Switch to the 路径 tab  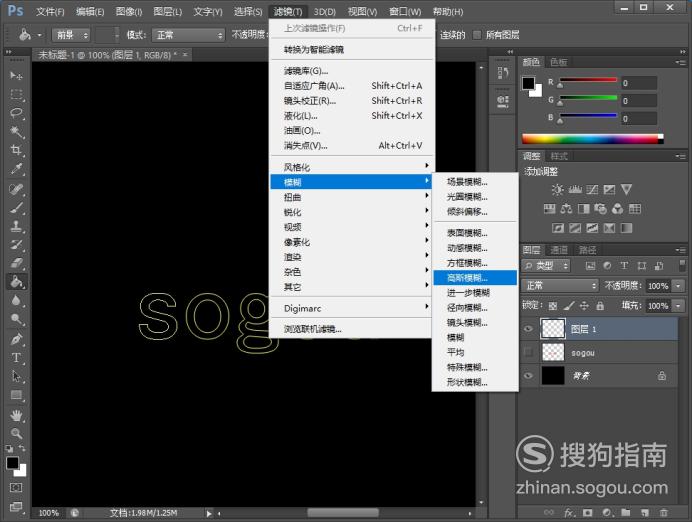click(x=587, y=250)
